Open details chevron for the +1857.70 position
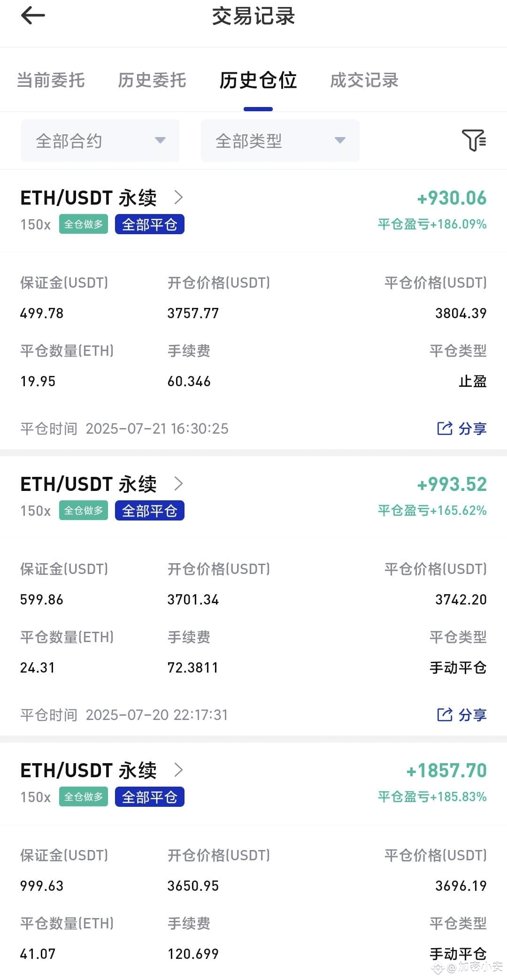Image resolution: width=507 pixels, height=980 pixels. click(x=178, y=770)
